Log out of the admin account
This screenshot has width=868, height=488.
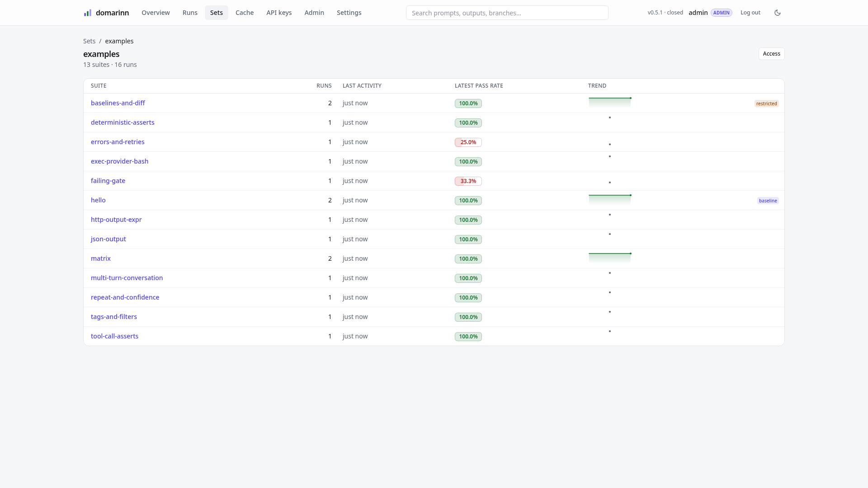[x=750, y=13]
